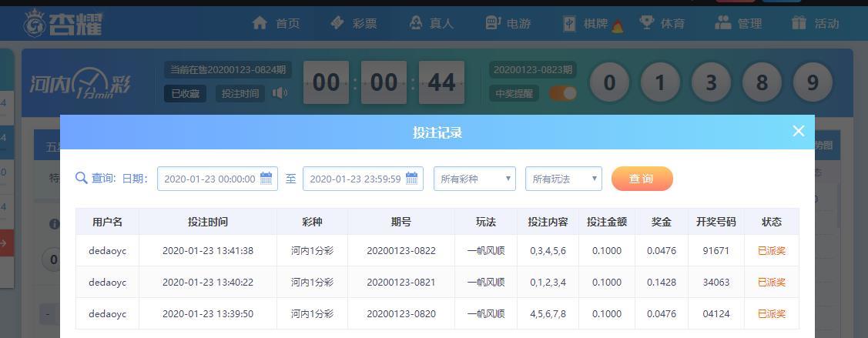The image size is (868, 338).
Task: Click the countdown seconds display 44
Action: click(441, 82)
